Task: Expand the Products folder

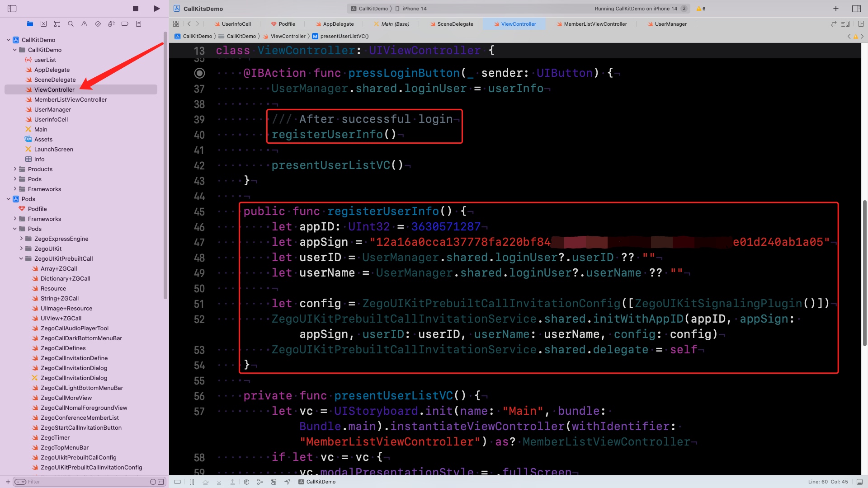Action: (15, 169)
